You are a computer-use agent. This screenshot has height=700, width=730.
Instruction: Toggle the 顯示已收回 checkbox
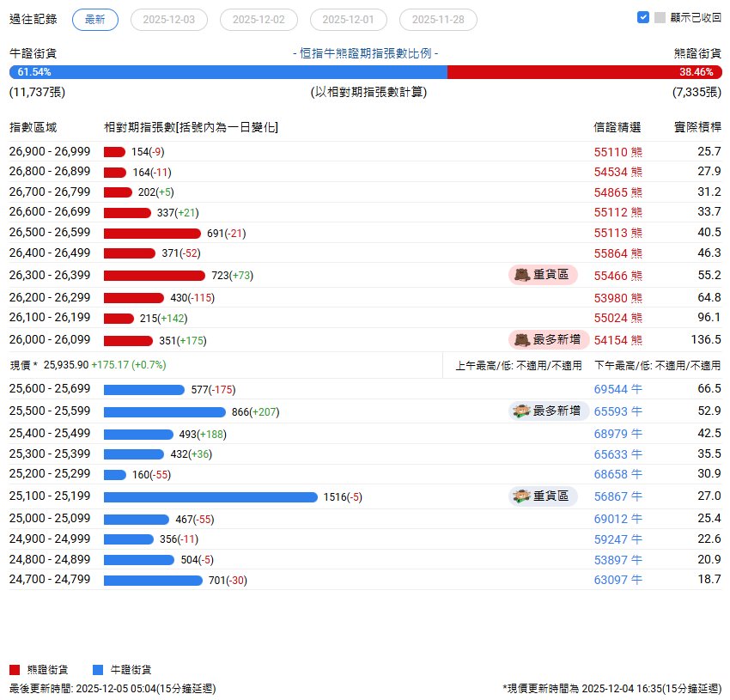[643, 17]
